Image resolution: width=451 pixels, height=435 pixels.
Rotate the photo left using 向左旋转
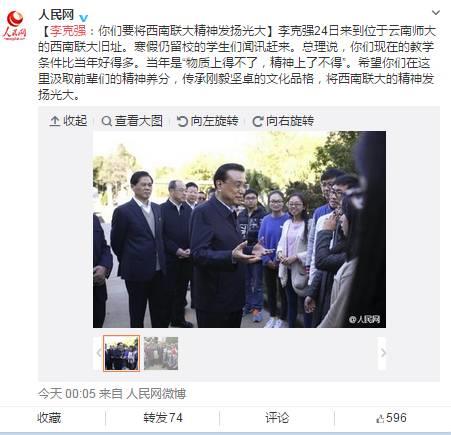pos(207,121)
